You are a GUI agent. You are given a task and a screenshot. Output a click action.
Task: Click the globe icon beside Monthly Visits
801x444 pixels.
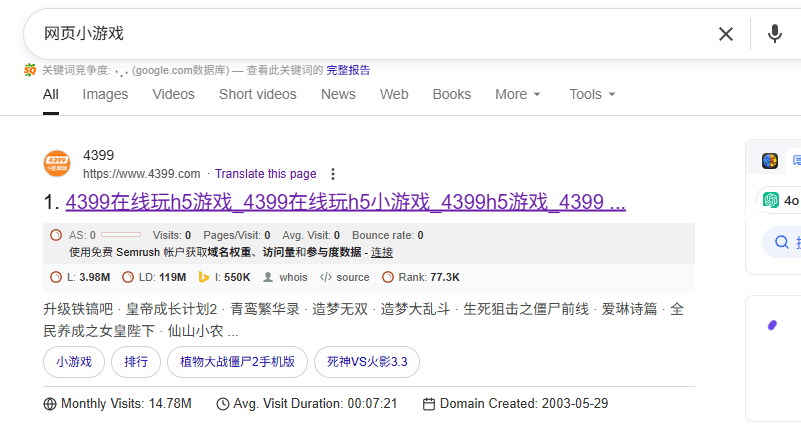[x=50, y=404]
